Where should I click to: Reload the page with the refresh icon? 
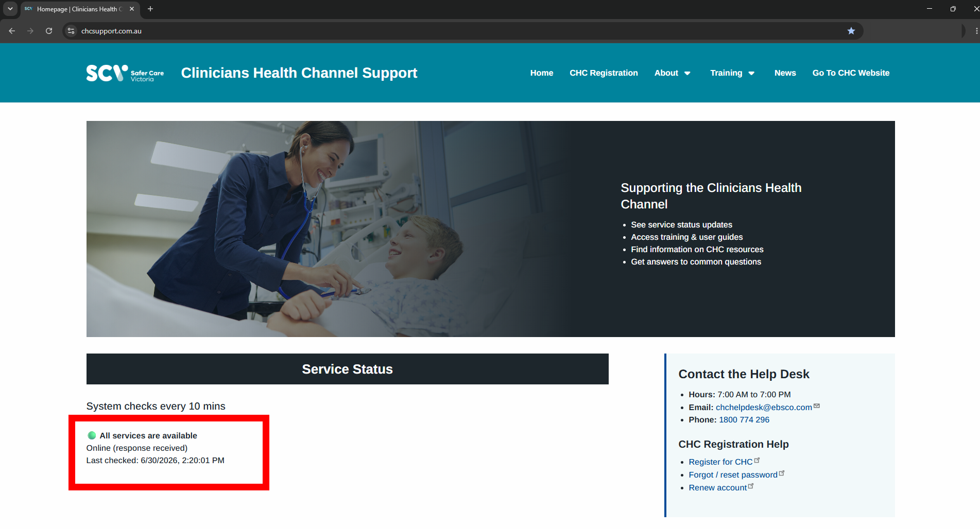point(49,31)
